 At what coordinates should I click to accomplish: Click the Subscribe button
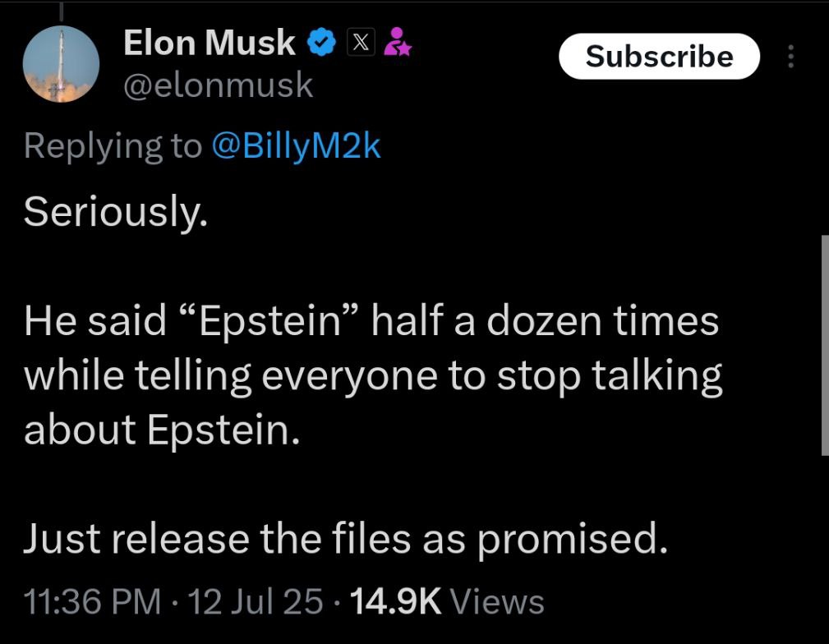click(659, 56)
